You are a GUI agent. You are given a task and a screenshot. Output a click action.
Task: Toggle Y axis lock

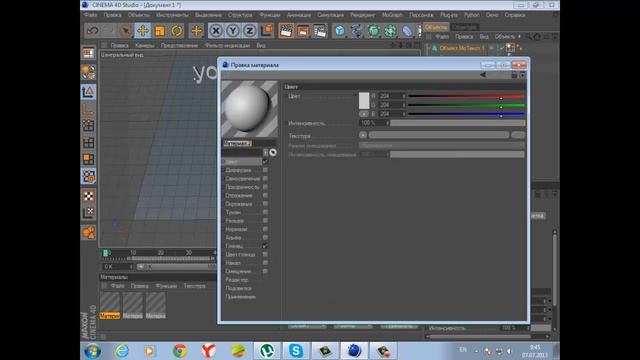click(233, 31)
